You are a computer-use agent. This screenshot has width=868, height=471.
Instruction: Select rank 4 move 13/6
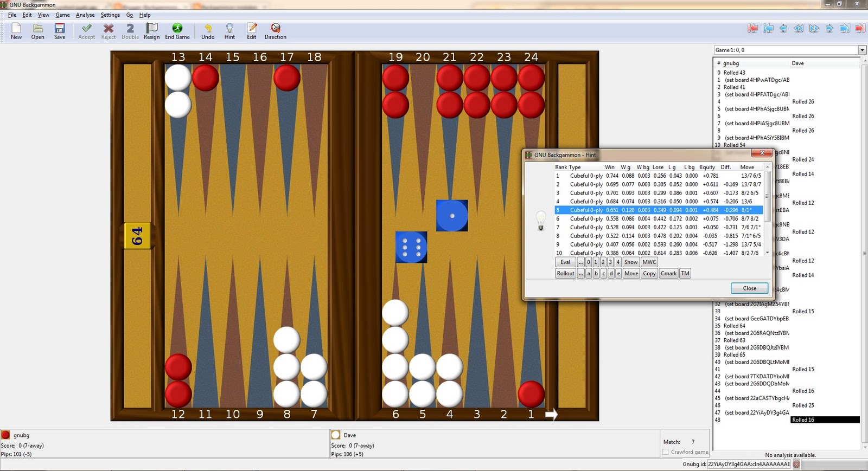659,202
